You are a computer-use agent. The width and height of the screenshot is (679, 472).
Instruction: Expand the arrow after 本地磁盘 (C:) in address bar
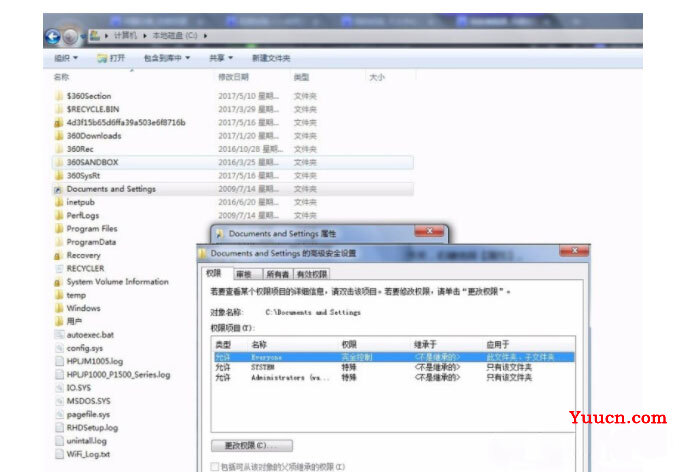205,36
